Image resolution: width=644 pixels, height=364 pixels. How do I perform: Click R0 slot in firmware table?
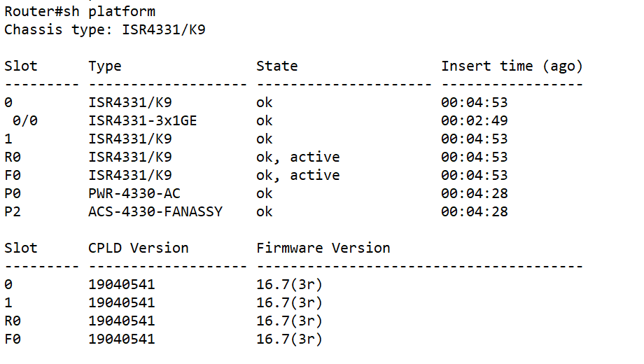[x=13, y=321]
